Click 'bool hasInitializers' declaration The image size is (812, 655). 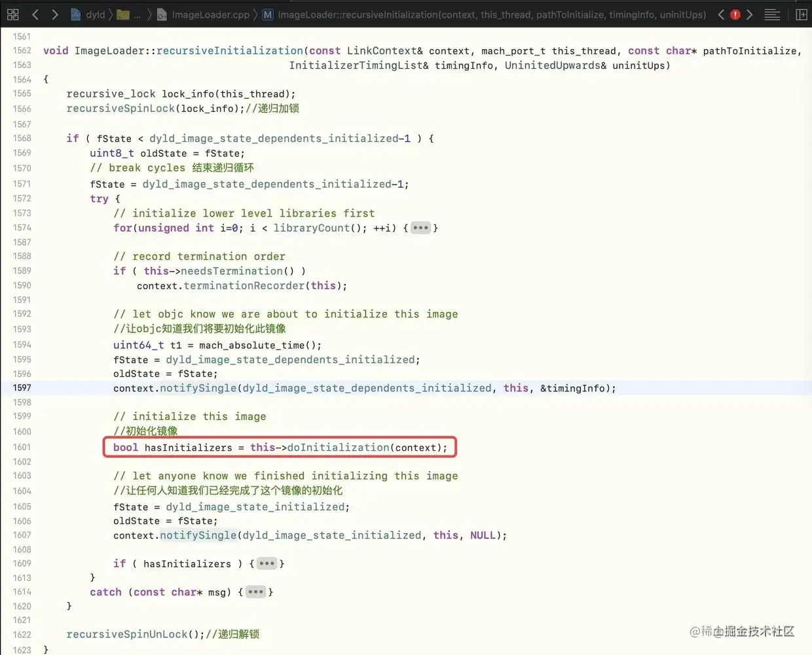tap(172, 448)
